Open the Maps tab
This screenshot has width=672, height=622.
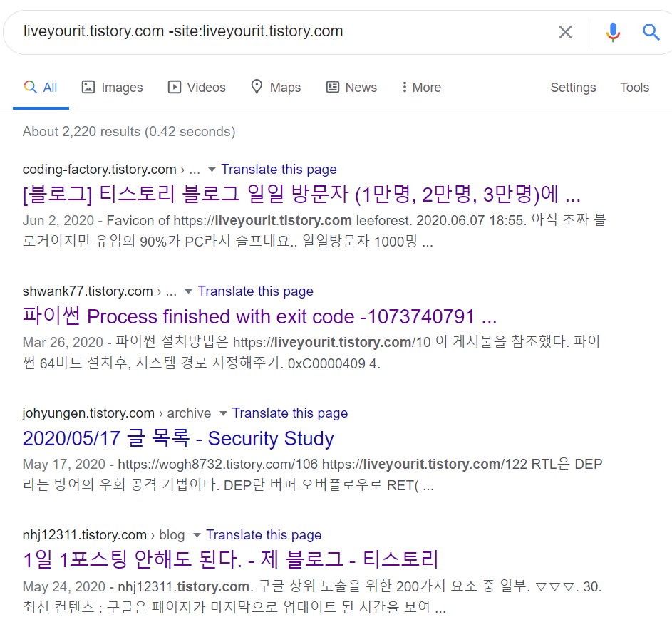[x=276, y=88]
